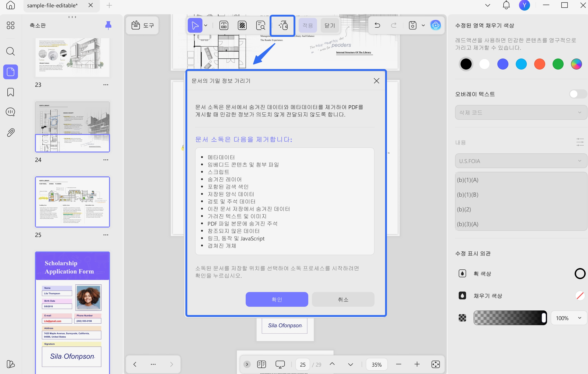Zoom out with the minus button
588x374 pixels.
coord(399,365)
